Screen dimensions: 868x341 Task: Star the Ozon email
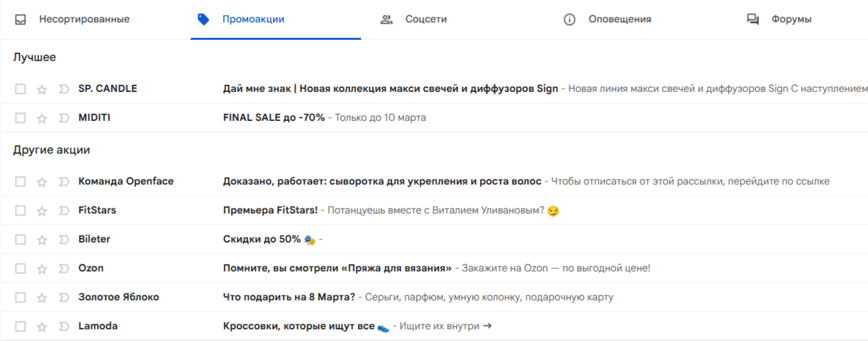click(x=42, y=269)
